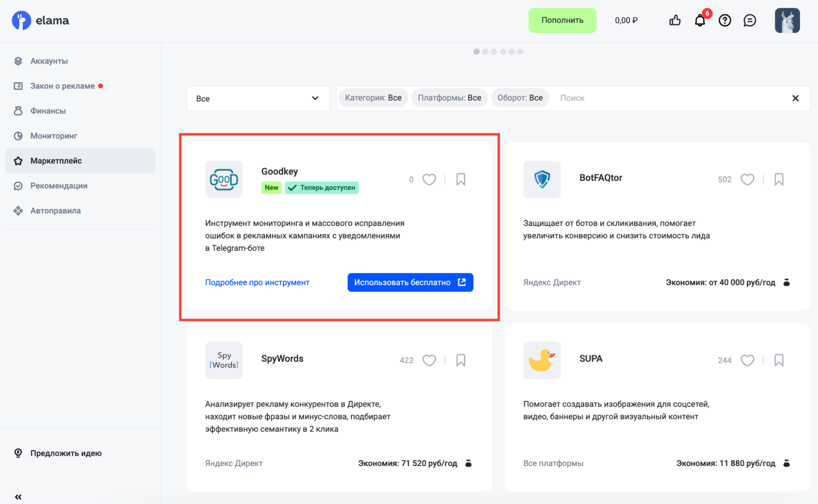Click the thumbs-up feedback icon
The height and width of the screenshot is (504, 818).
tap(675, 20)
